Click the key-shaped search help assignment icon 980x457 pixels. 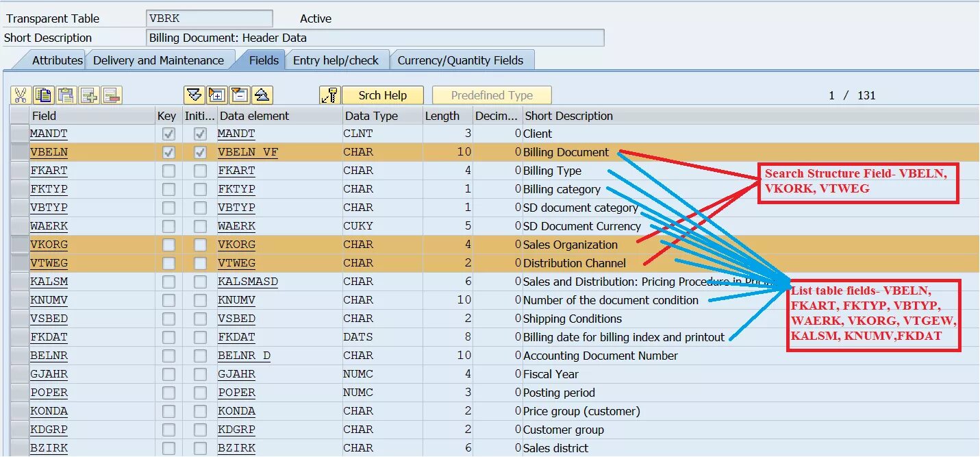point(331,95)
